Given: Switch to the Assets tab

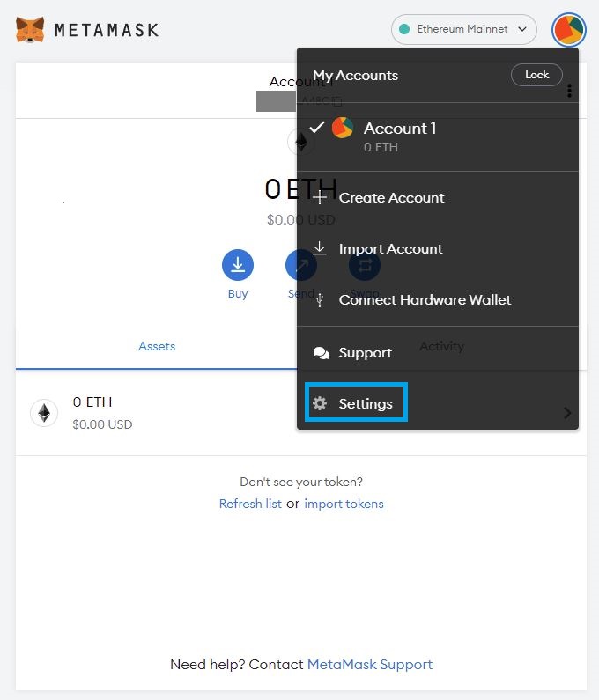Looking at the screenshot, I should tap(157, 346).
